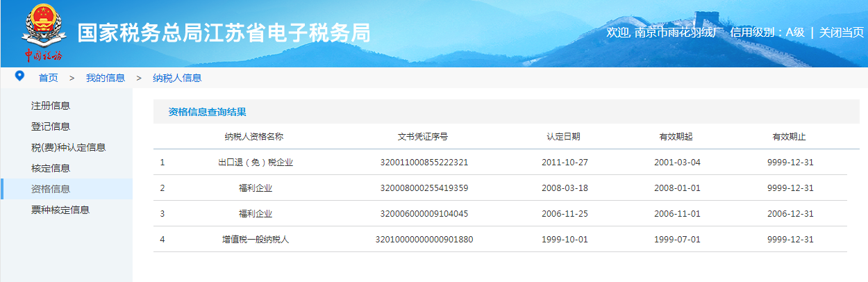Screen dimensions: 868x282
Task: Select the 增值税一般纳税人 row
Action: point(256,240)
